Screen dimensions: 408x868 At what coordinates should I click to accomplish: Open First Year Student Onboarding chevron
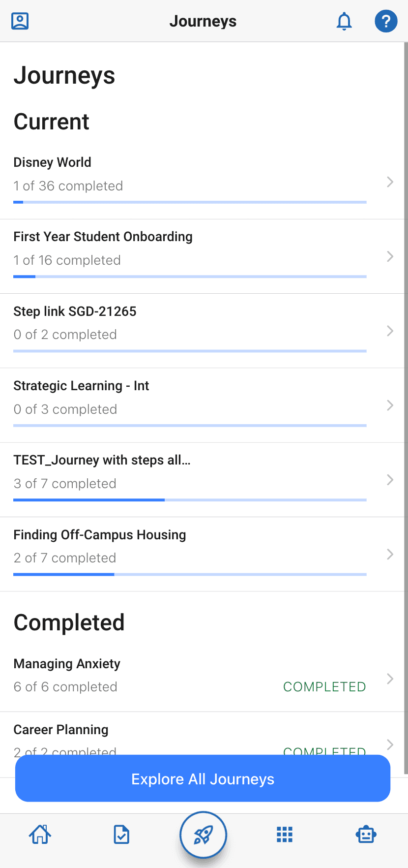pos(390,256)
